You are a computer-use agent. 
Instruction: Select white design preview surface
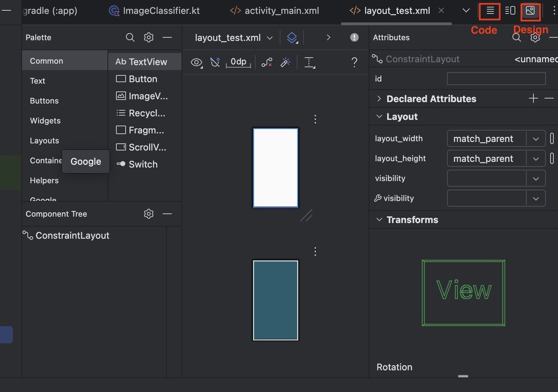(x=275, y=168)
